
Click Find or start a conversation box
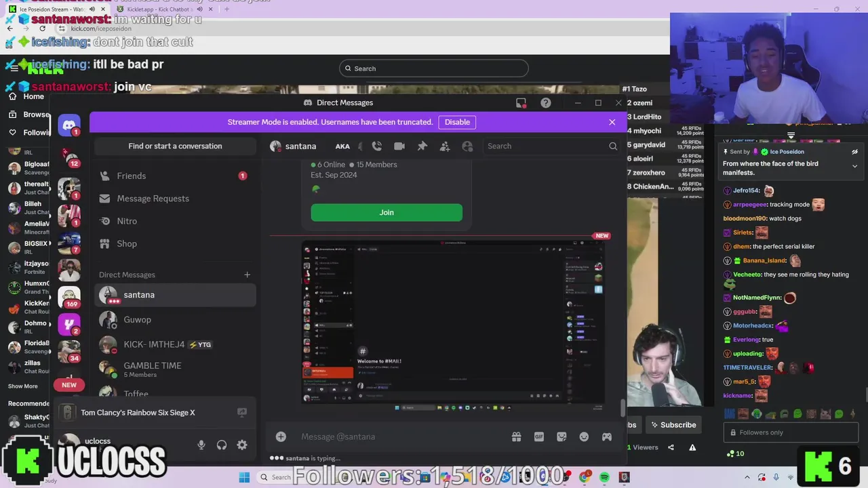pos(175,146)
